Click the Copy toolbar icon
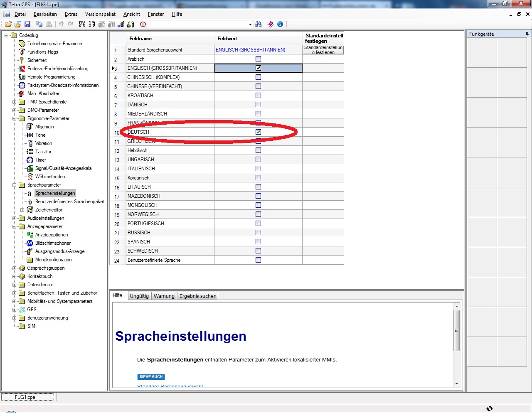This screenshot has height=413, width=532. (39, 25)
